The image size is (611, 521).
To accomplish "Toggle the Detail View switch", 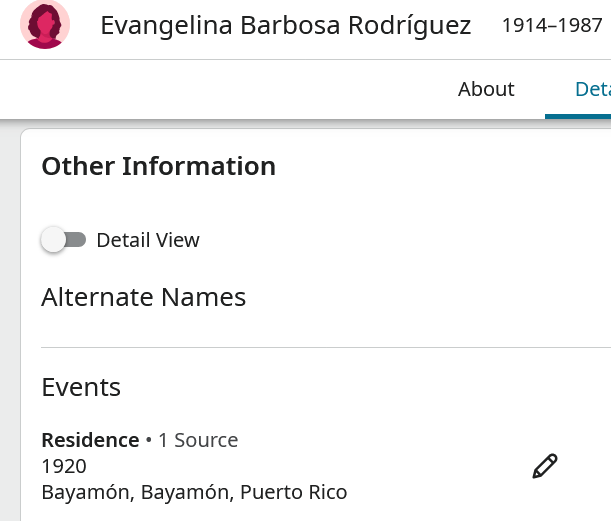I will (63, 240).
